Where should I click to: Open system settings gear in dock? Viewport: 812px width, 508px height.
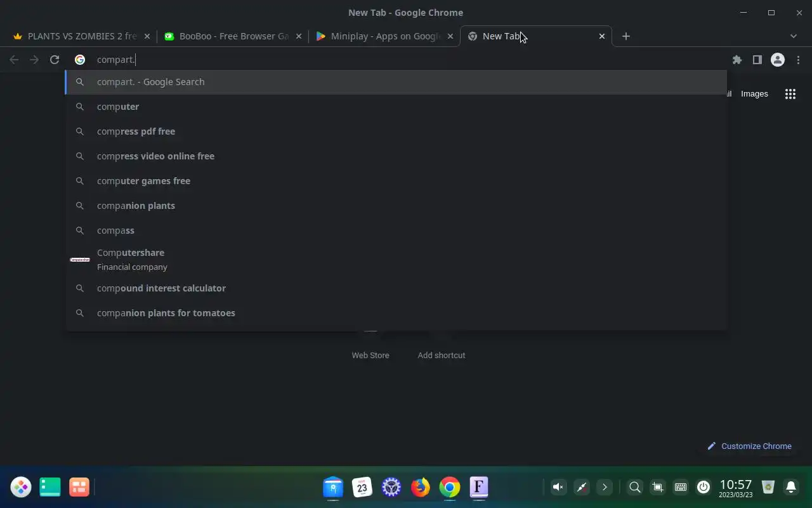click(x=391, y=487)
